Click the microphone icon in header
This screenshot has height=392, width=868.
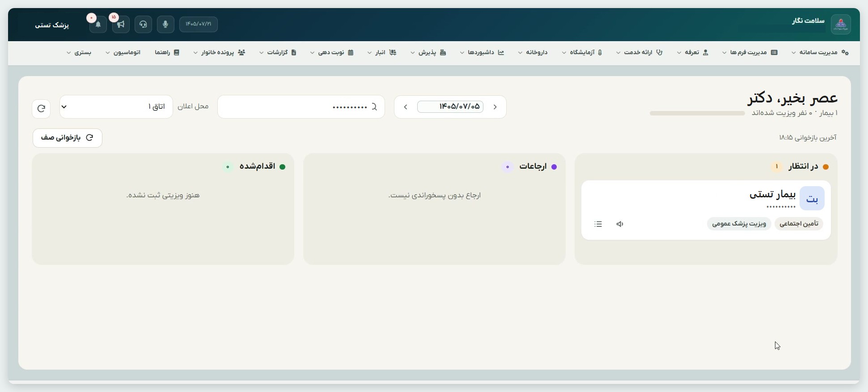coord(165,24)
